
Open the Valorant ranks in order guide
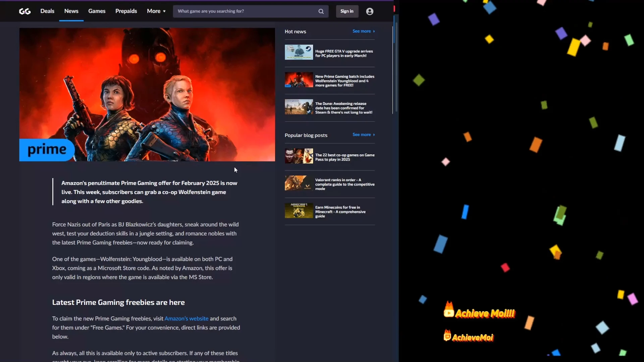click(x=345, y=184)
